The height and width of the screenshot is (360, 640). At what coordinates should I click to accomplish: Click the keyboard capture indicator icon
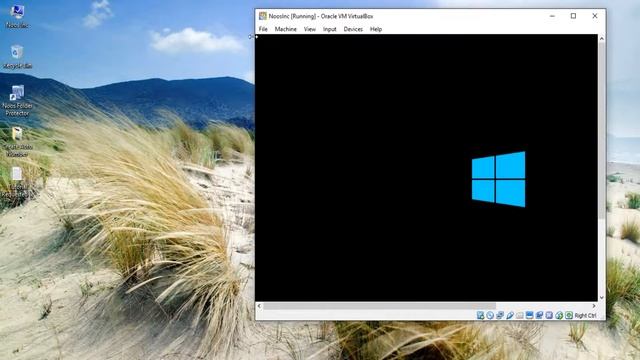569,315
